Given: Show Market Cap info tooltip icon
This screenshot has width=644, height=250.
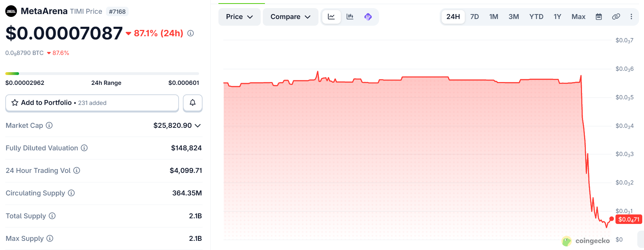Looking at the screenshot, I should [x=49, y=125].
